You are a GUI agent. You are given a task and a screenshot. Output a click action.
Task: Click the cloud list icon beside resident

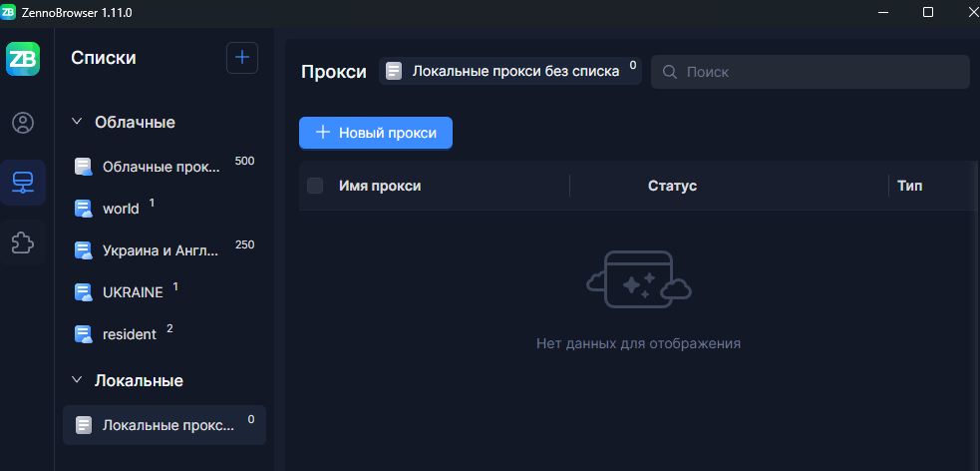[x=83, y=334]
